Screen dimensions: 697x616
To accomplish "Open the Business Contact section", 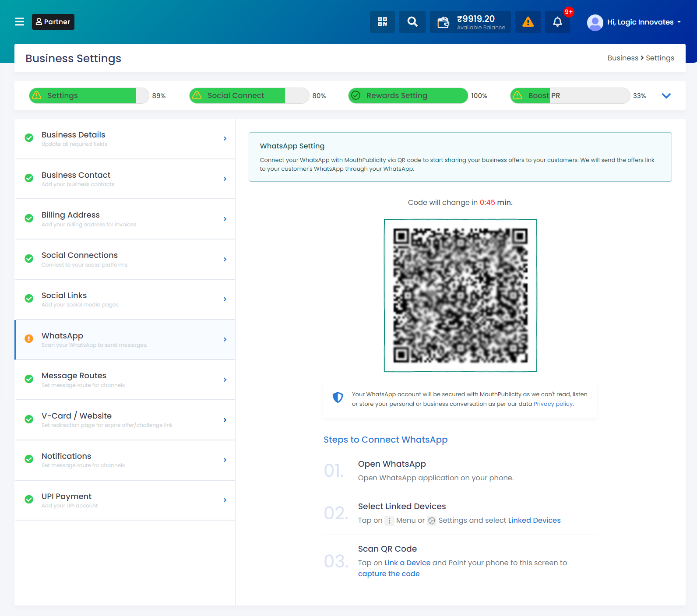I will click(x=125, y=179).
